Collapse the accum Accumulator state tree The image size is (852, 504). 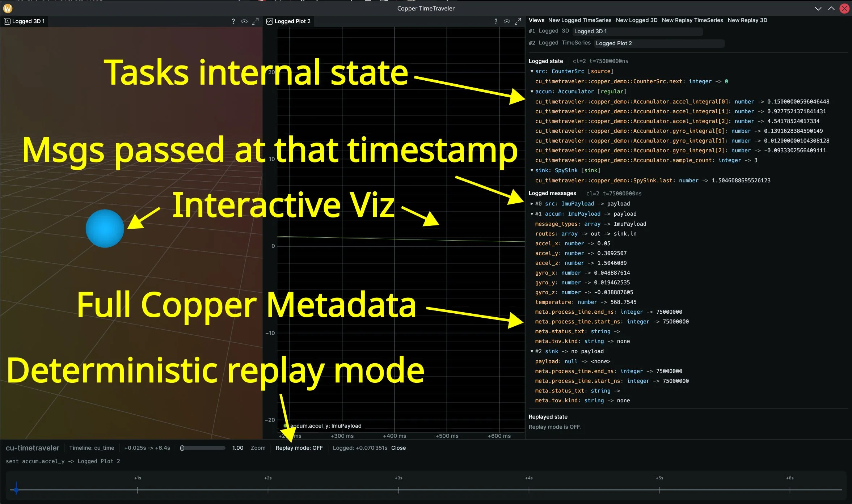click(531, 92)
